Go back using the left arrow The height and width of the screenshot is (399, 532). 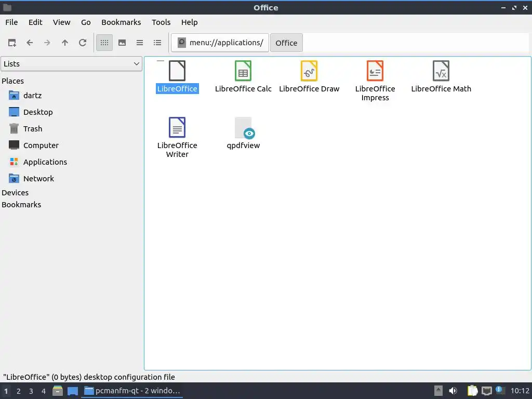click(30, 43)
